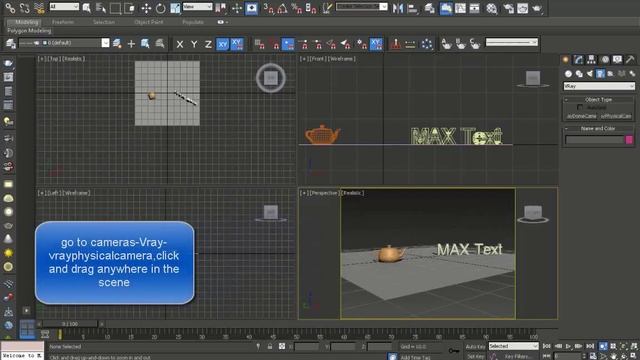This screenshot has width=640, height=360.
Task: Toggle the Angle Snap button
Action: pyautogui.click(x=282, y=8)
